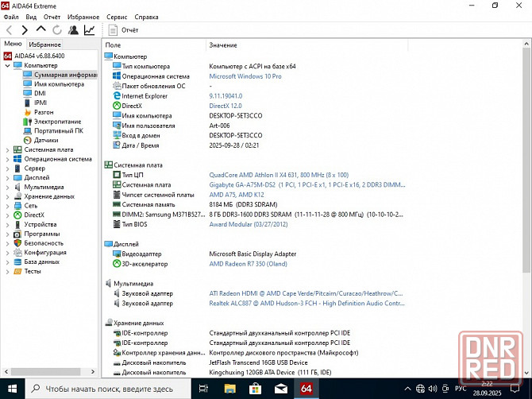This screenshot has width=532, height=399.
Task: Expand the Системная плата tree node
Action: coord(7,149)
